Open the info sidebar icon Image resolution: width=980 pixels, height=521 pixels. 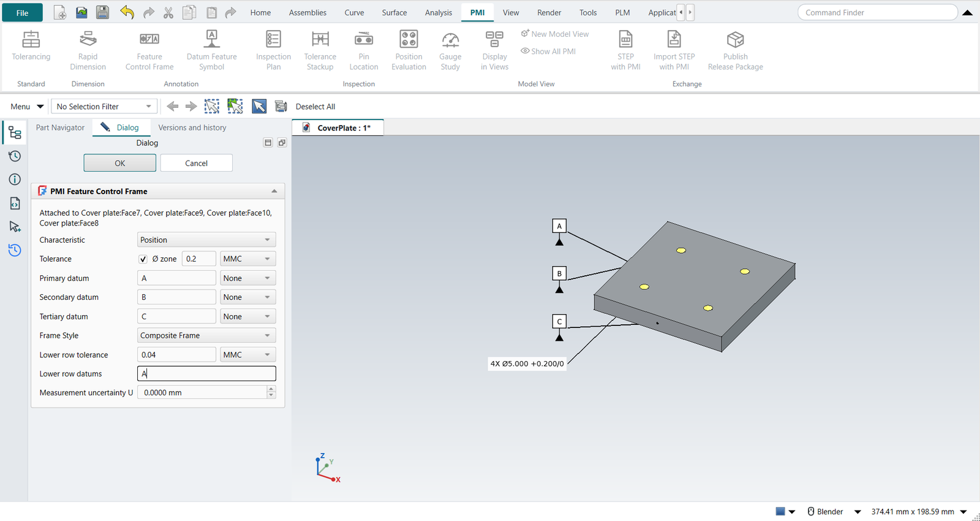point(15,180)
